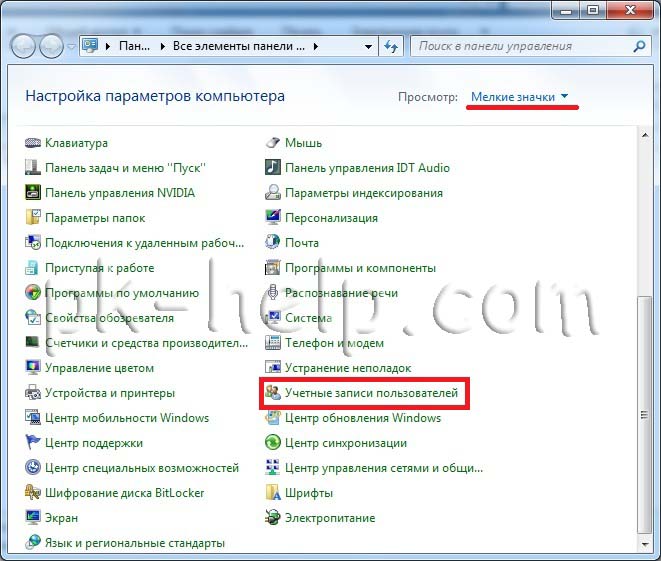
Task: Click the BitLocker disk encryption icon
Action: tap(32, 493)
